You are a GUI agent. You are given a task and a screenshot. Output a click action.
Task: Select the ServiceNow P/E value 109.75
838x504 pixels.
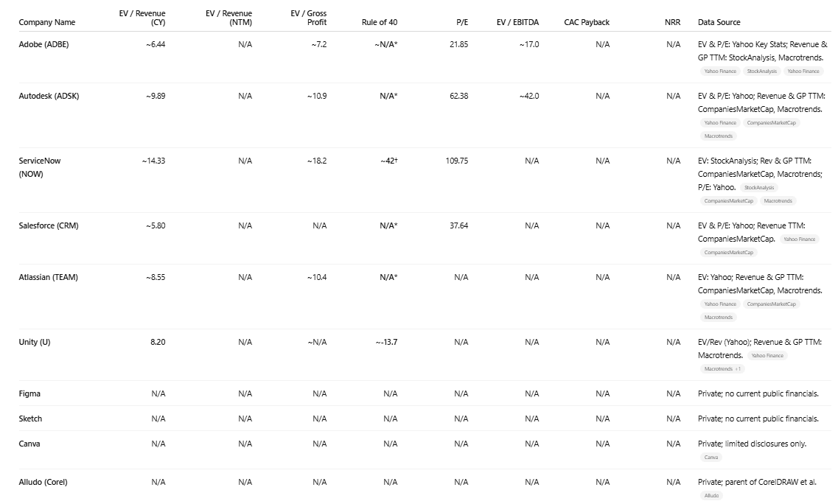click(x=457, y=161)
